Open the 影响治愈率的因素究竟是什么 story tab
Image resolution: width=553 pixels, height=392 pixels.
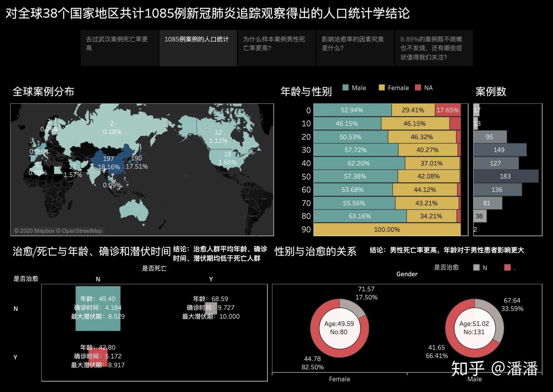point(356,48)
